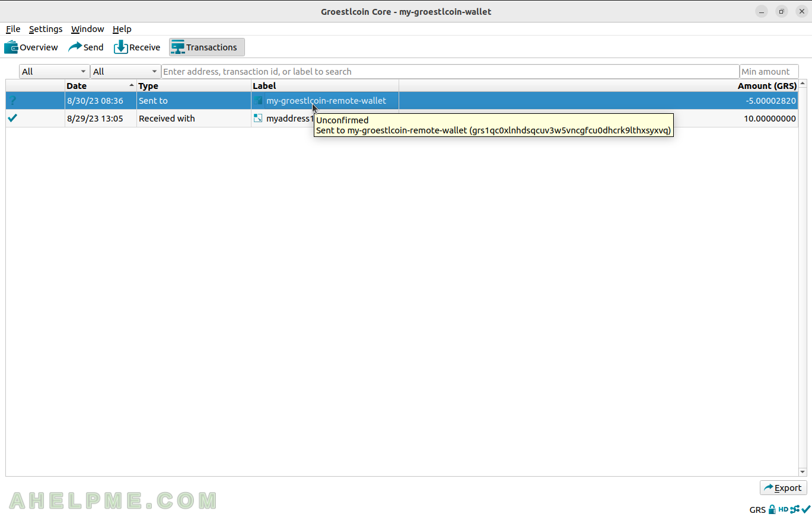Export the transaction list
Image resolution: width=812 pixels, height=517 pixels.
(783, 488)
